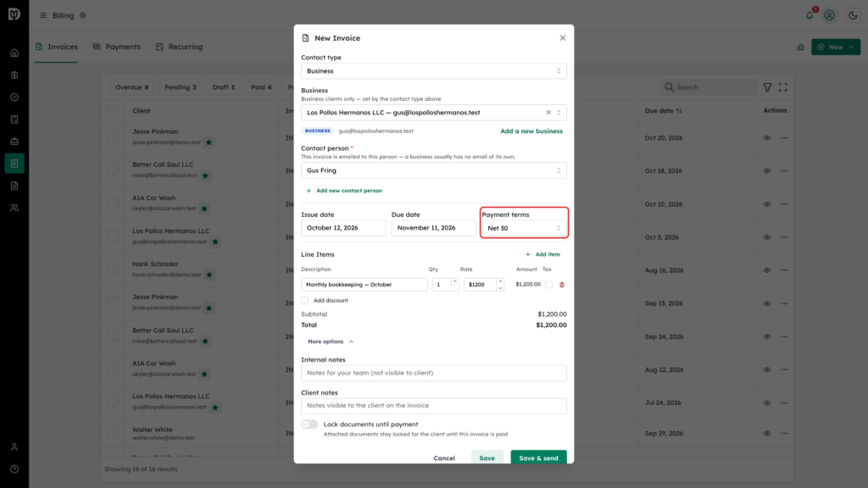Delete the Monthly bookkeeping line item
Viewport: 868px width, 488px height.
coord(562,285)
